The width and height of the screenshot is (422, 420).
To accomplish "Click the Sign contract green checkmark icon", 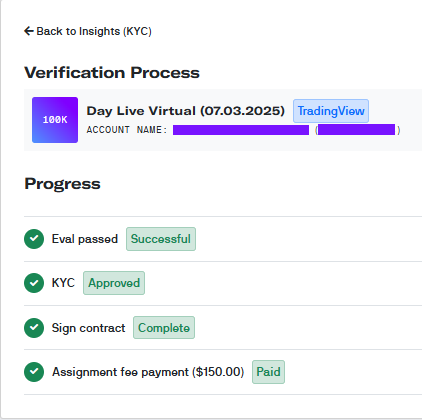I will pos(34,328).
